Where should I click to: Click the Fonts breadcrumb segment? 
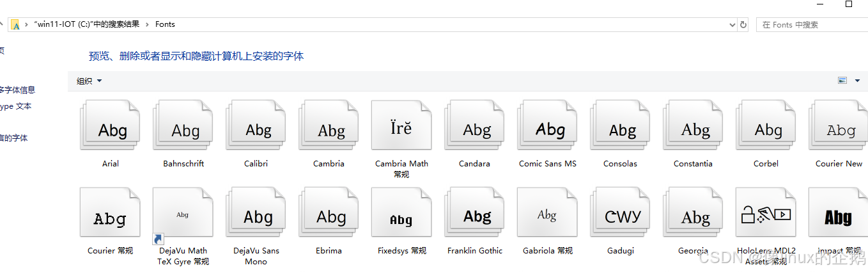[165, 24]
